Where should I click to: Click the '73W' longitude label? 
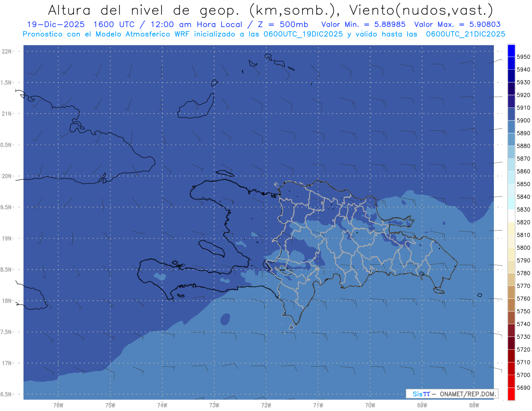coord(214,405)
